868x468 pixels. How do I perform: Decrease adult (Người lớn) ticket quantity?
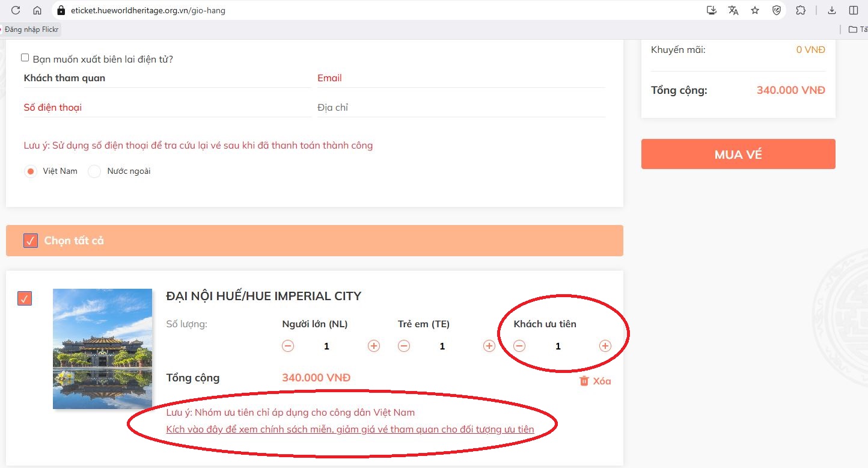(288, 346)
